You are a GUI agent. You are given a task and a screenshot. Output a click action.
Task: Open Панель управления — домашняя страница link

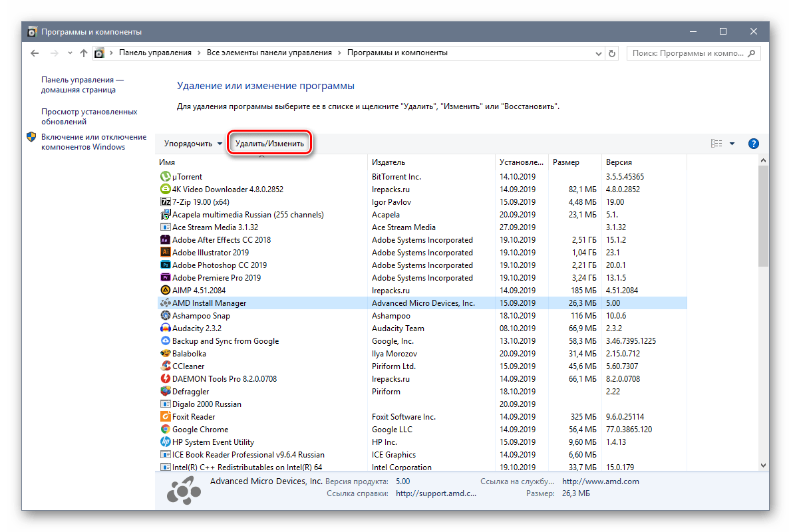(x=82, y=84)
